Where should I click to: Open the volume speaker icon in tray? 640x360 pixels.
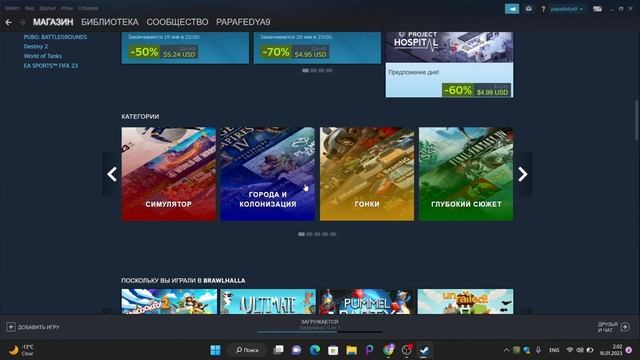click(580, 350)
